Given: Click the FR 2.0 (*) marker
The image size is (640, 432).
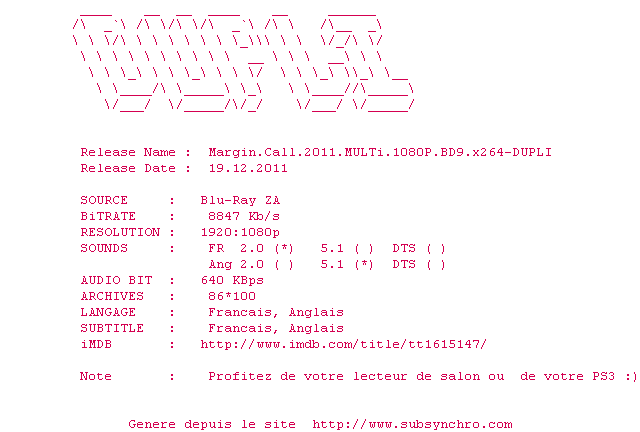Looking at the screenshot, I should (x=284, y=249).
